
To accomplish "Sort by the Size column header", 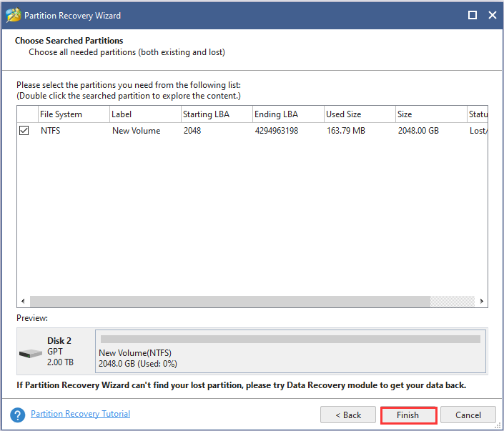I will [431, 114].
